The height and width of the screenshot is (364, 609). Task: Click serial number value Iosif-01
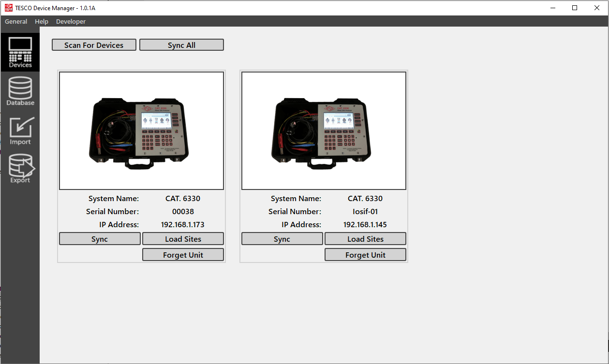365,211
